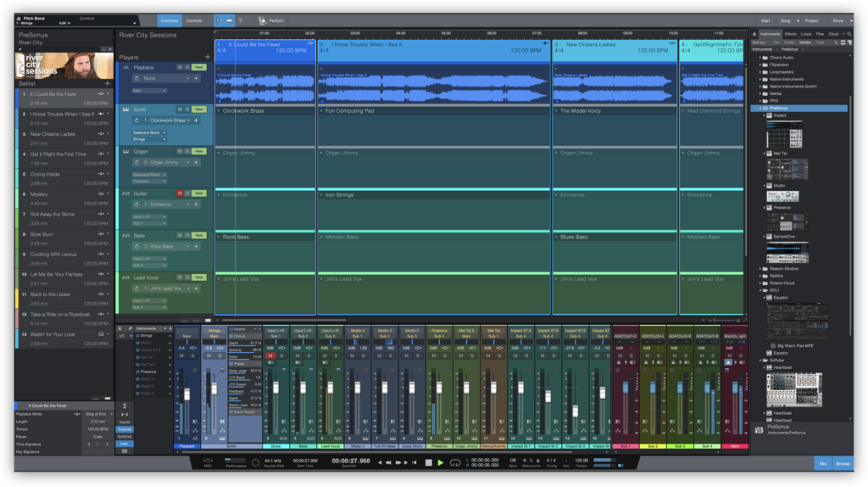Open the Guitar patch dropdown 1 - Eminence

pyautogui.click(x=166, y=204)
